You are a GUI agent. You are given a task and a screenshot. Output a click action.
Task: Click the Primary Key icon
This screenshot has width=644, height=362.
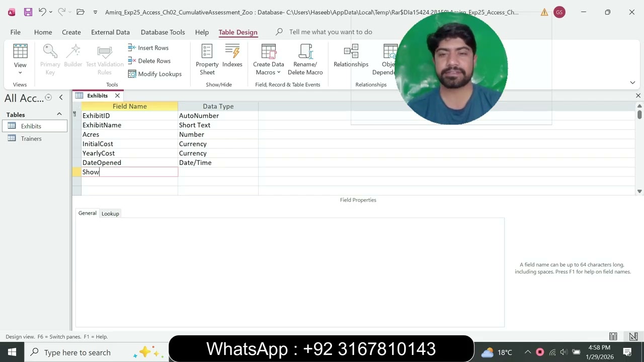(x=50, y=51)
